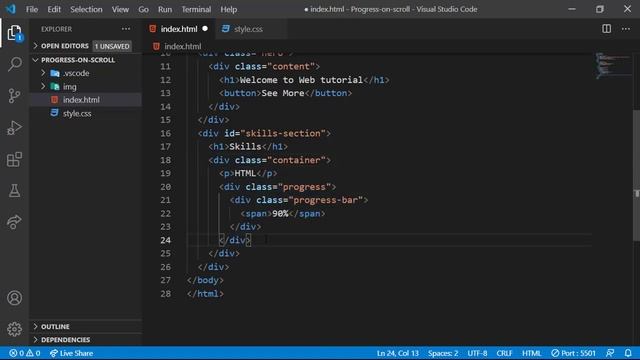Screen dimensions: 640x360
Task: Click the skills-section id text on line 16
Action: tap(283, 133)
